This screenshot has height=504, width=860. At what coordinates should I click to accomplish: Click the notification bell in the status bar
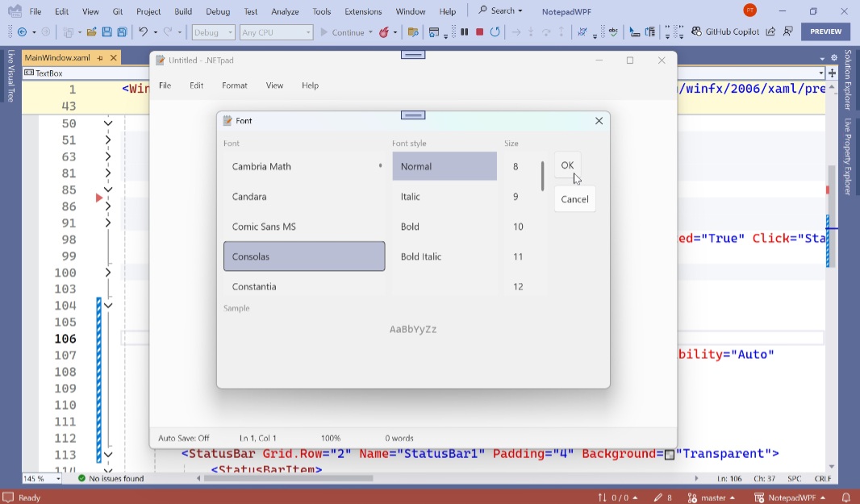847,498
